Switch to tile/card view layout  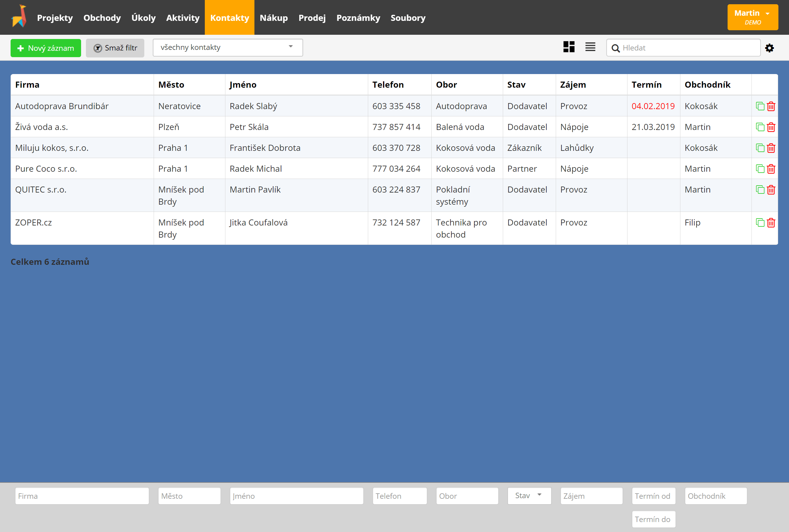pyautogui.click(x=569, y=47)
